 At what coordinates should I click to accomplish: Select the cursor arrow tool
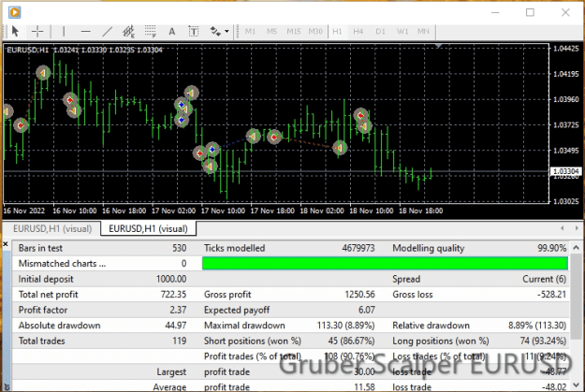(x=15, y=31)
